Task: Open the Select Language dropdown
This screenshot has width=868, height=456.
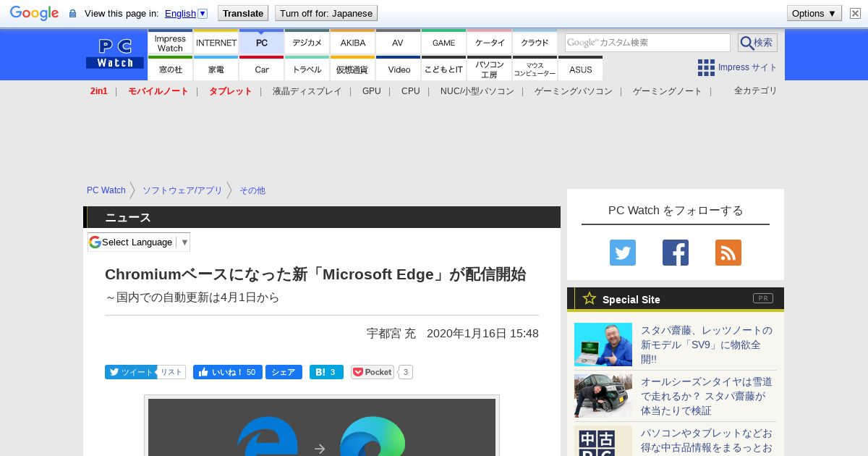Action: pyautogui.click(x=139, y=242)
